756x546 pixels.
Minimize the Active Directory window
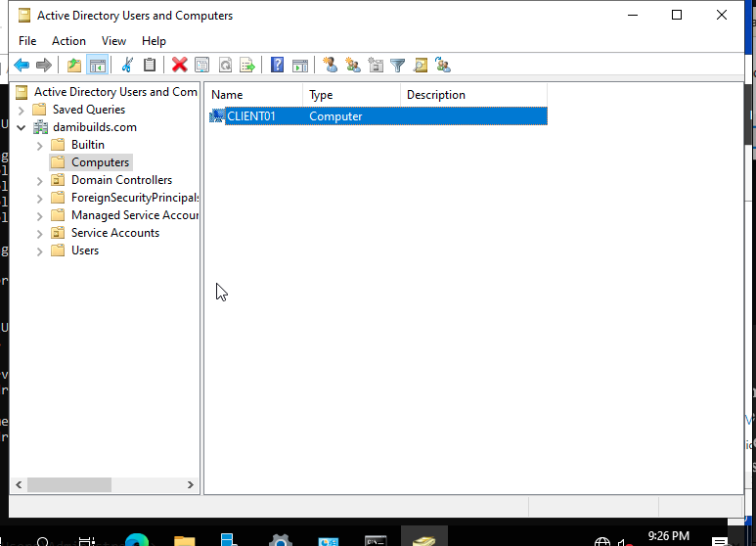click(633, 15)
